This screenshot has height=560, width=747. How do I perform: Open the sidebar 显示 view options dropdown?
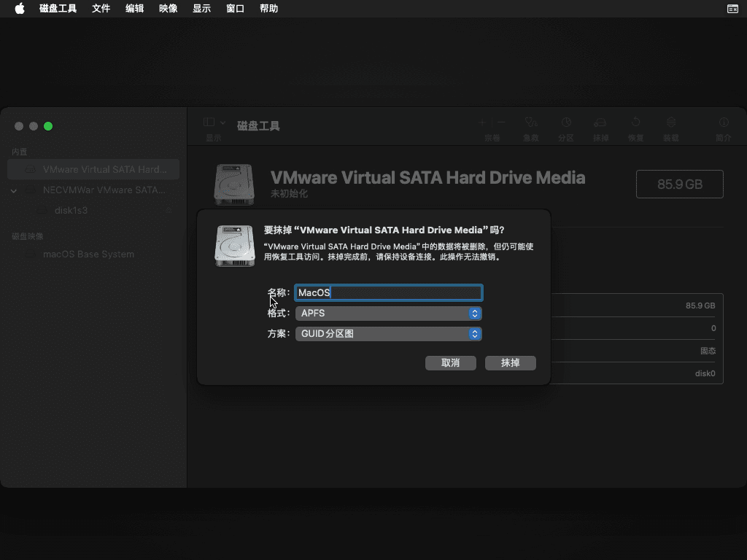coord(214,123)
